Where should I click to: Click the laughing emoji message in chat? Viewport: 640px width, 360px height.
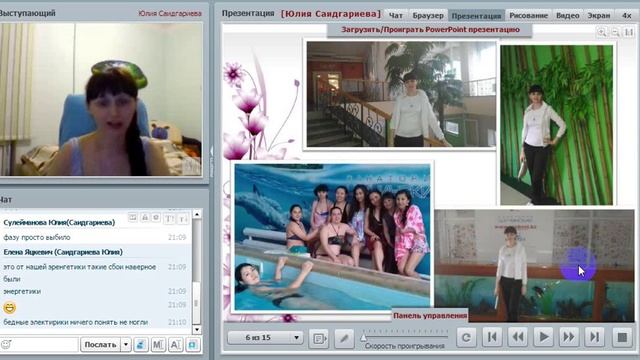click(9, 307)
